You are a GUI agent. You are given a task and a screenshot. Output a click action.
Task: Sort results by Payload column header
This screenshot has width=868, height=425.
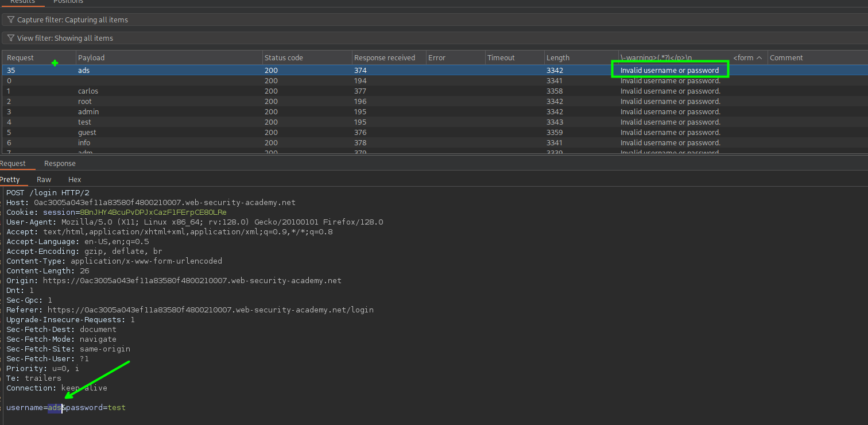(x=91, y=58)
